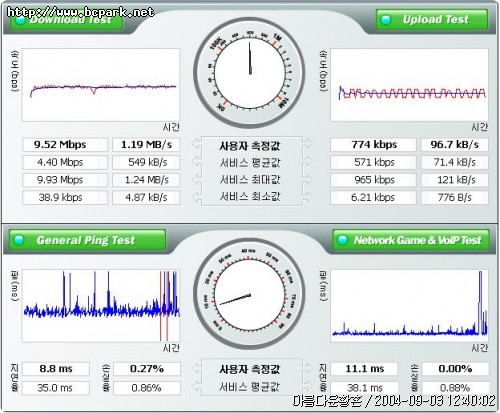Select the 0.86% average loss value
The width and height of the screenshot is (500, 413).
pos(147,388)
